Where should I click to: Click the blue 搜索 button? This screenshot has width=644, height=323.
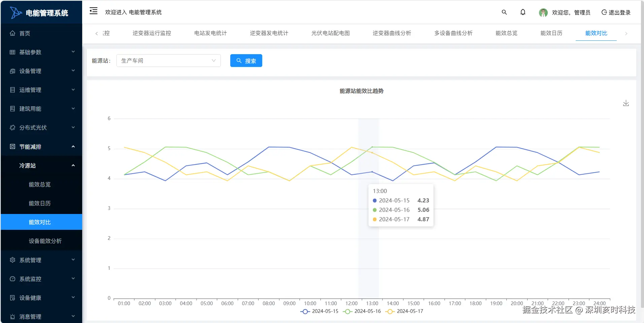click(x=246, y=61)
